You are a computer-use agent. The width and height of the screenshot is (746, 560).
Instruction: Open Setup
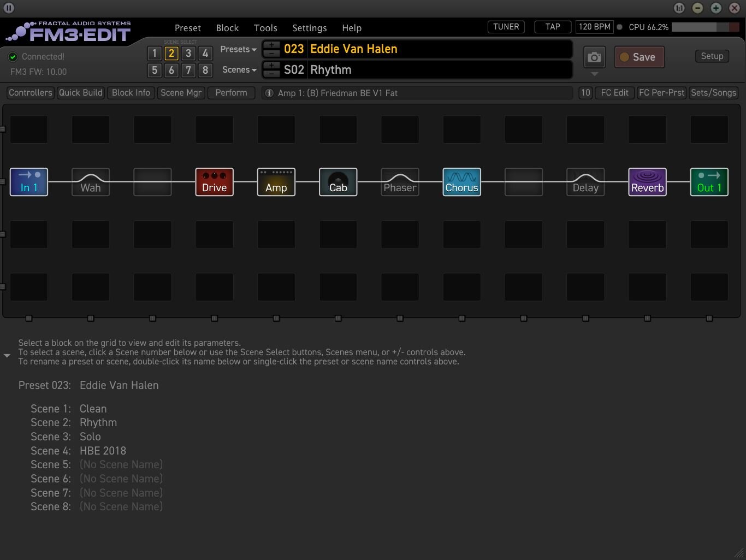pyautogui.click(x=712, y=56)
